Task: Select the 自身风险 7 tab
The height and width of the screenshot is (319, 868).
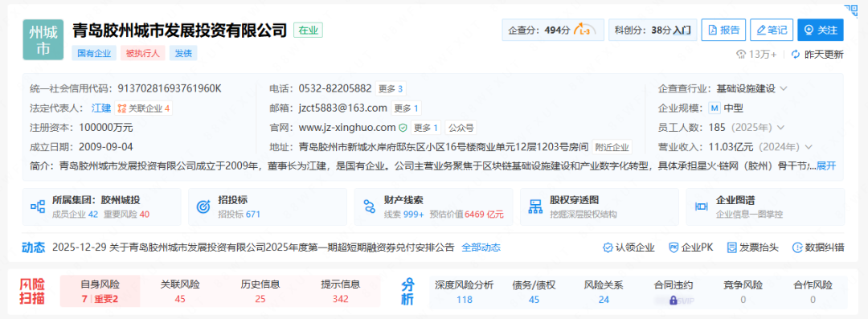Action: [100, 292]
